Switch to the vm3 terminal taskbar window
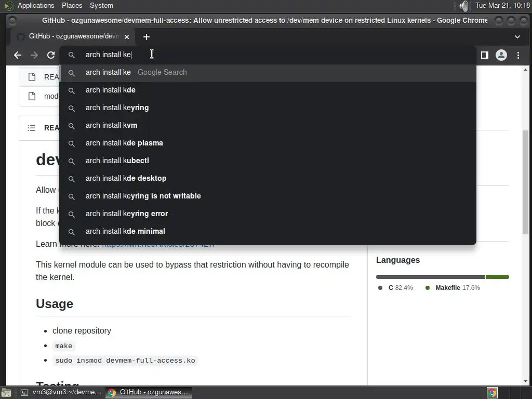 (61, 392)
